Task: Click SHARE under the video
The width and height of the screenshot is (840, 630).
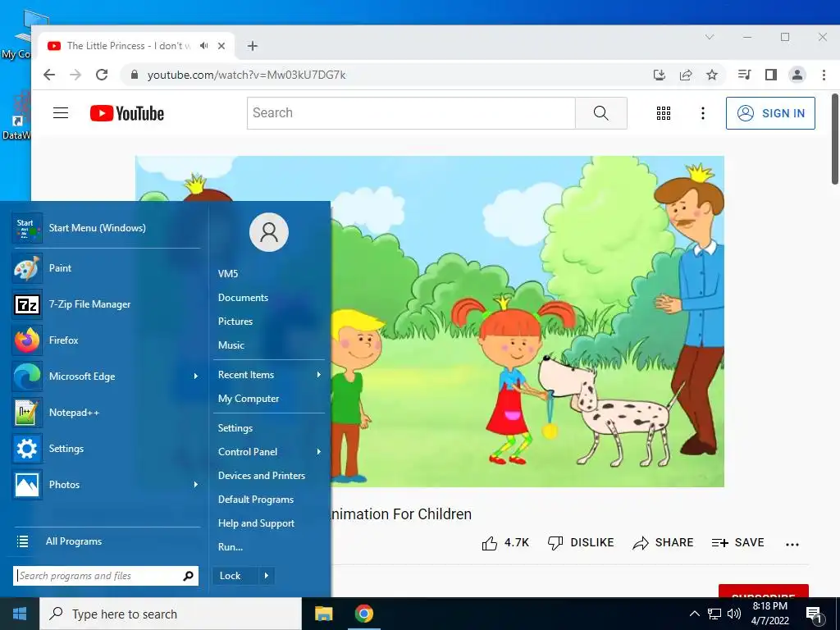Action: tap(663, 543)
